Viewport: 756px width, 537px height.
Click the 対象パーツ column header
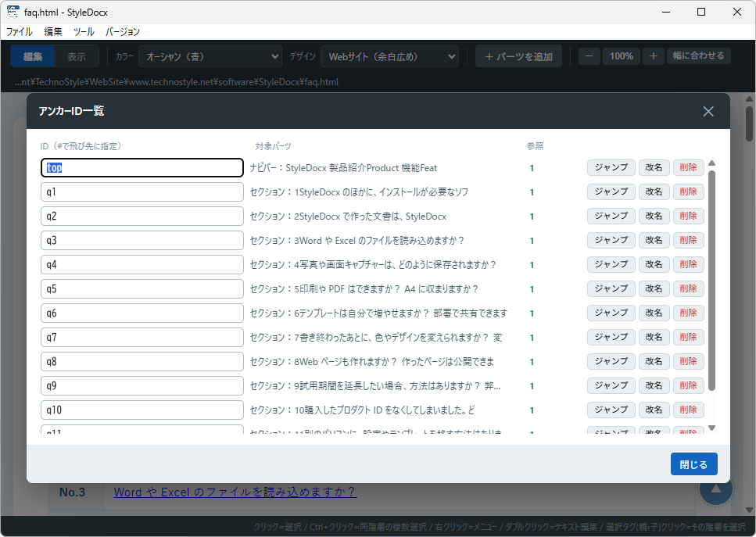[x=273, y=146]
